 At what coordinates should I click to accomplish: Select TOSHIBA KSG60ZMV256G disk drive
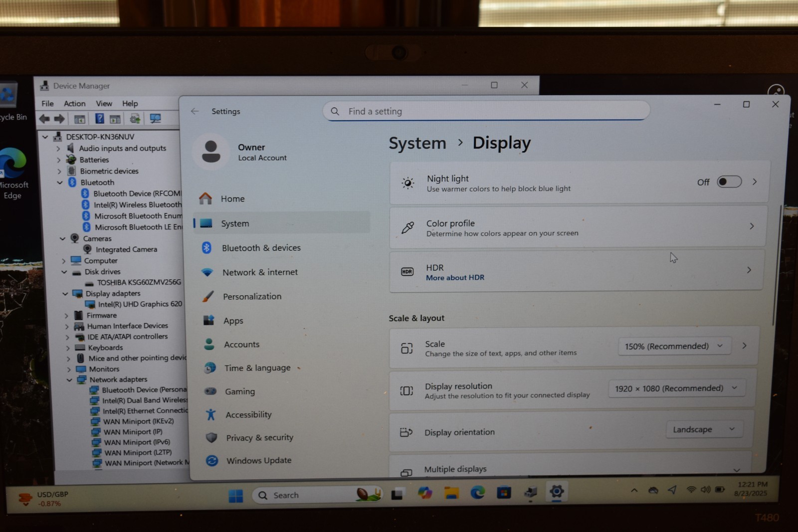pos(133,282)
